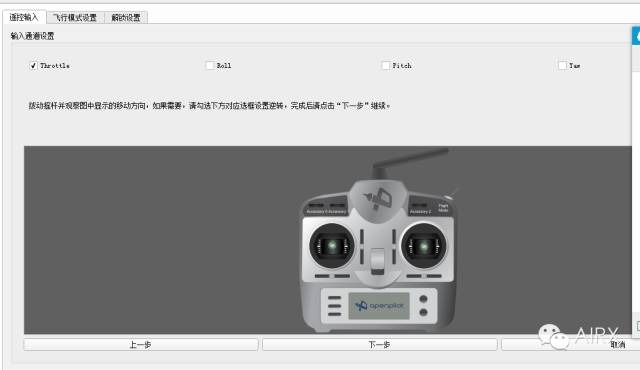
Task: Tick the Pitch checkbox
Action: [x=386, y=65]
